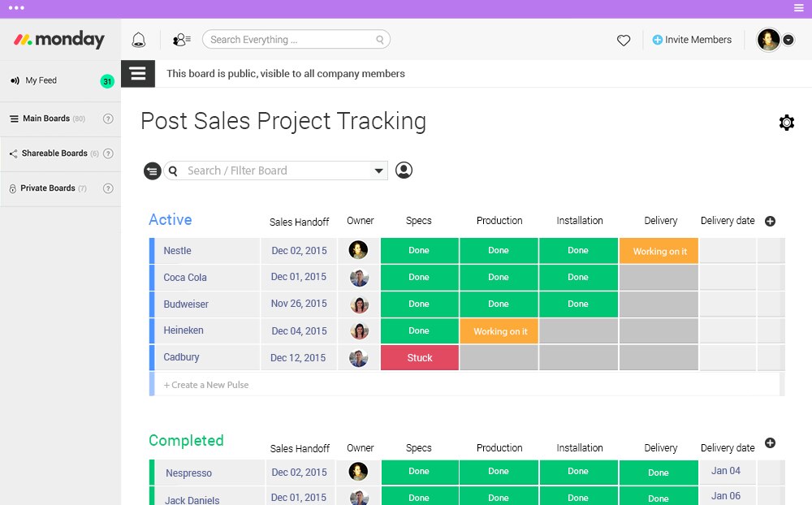Screen dimensions: 812x505
Task: Click the Search Everything field
Action: tap(296, 40)
